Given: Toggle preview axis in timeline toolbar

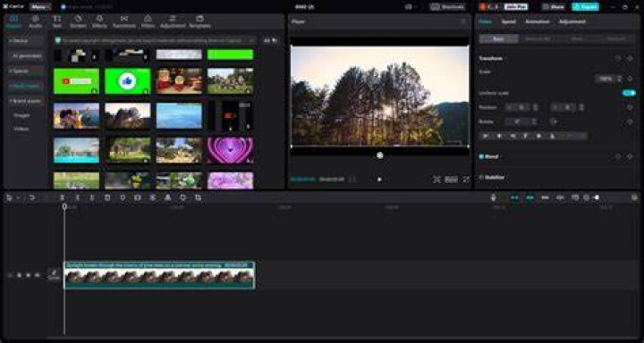Looking at the screenshot, I should point(560,197).
